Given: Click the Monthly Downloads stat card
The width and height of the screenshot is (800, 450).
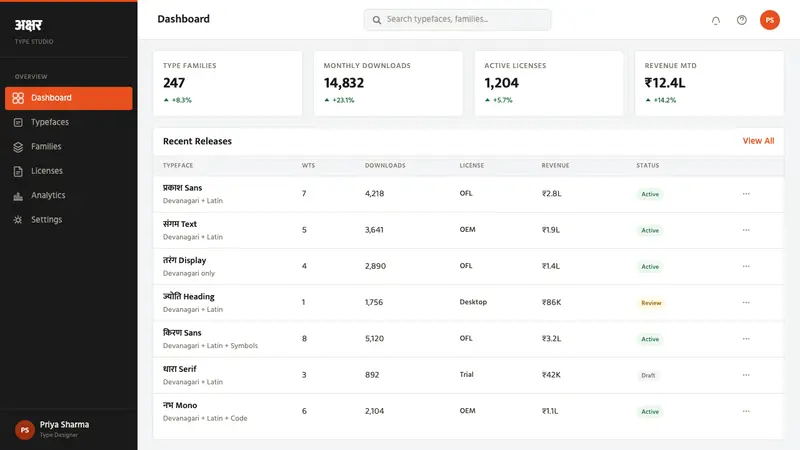Looking at the screenshot, I should 388,83.
